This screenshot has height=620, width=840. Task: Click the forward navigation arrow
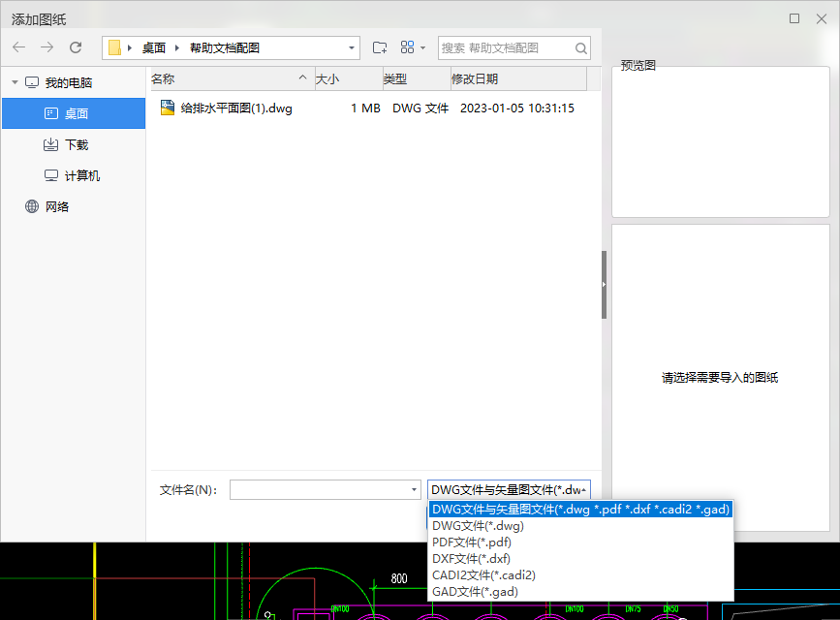pos(47,47)
